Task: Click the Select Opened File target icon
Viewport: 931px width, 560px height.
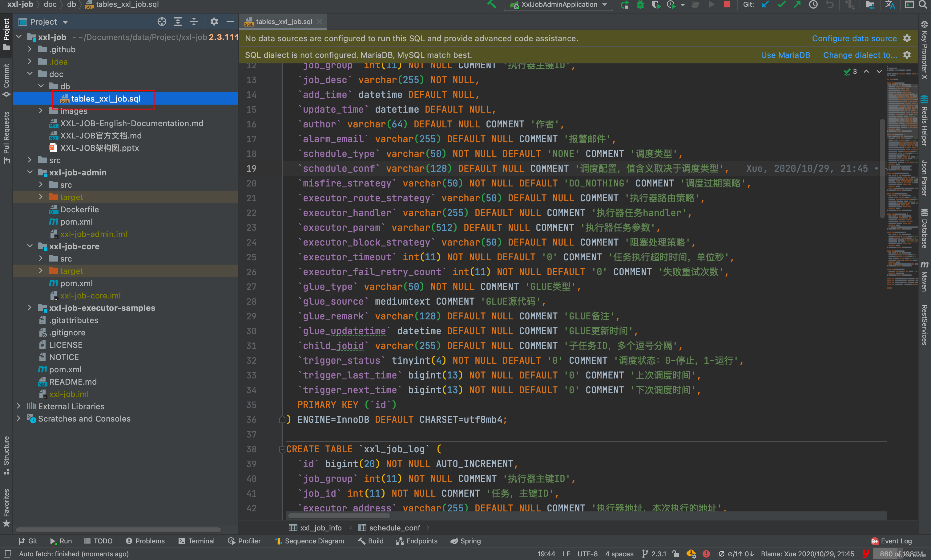Action: (162, 22)
